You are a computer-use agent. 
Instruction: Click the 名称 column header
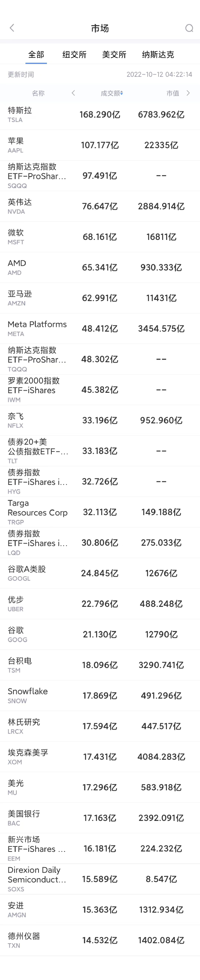[x=38, y=93]
